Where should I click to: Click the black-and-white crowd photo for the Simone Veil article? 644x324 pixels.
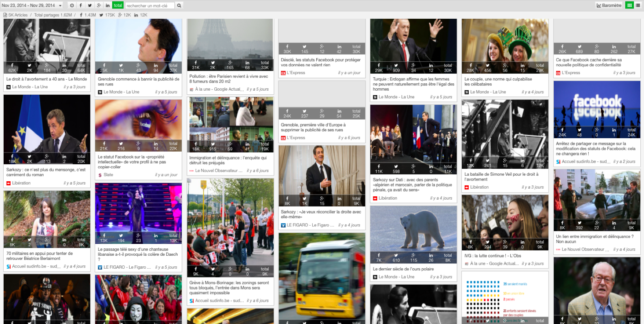tap(505, 134)
